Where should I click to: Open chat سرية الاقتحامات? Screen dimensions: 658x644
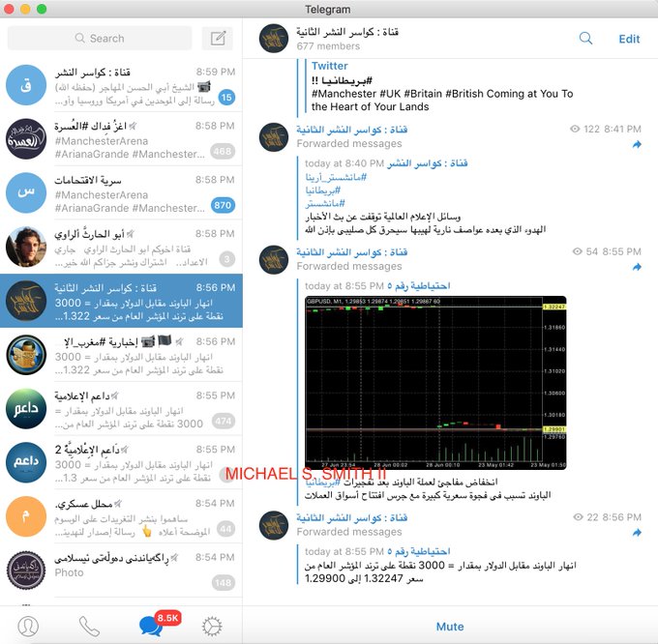tap(121, 192)
